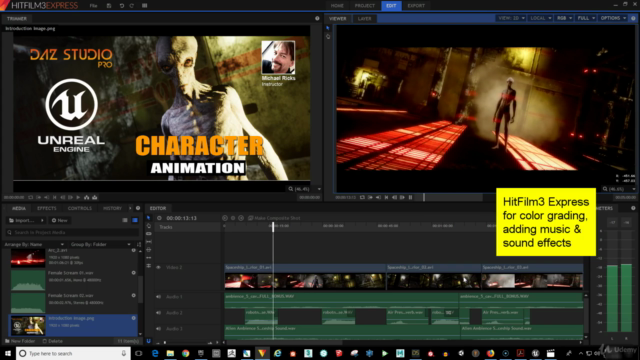Select the hand tool in the Viewer panel

click(328, 36)
